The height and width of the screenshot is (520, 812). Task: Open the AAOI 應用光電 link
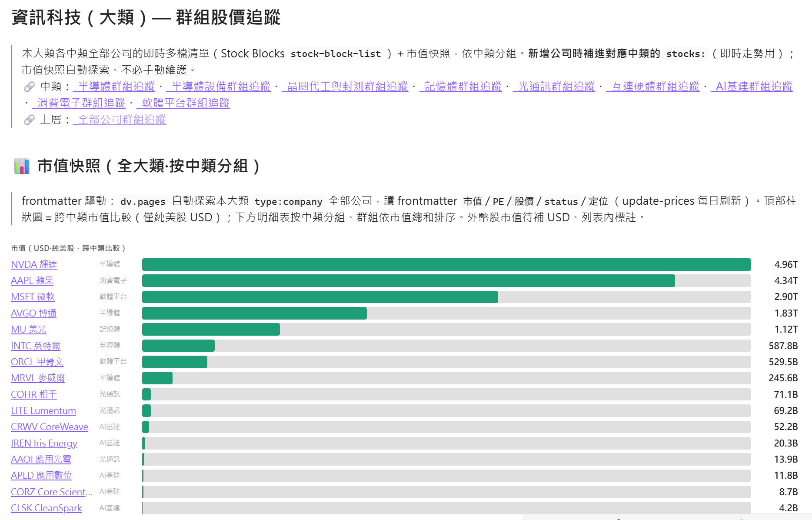[41, 459]
